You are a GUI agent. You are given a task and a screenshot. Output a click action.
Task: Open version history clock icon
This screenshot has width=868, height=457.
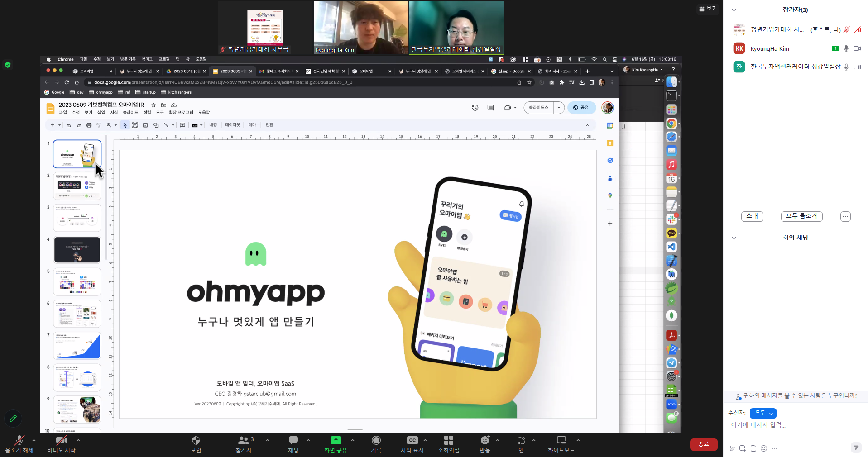pyautogui.click(x=475, y=108)
